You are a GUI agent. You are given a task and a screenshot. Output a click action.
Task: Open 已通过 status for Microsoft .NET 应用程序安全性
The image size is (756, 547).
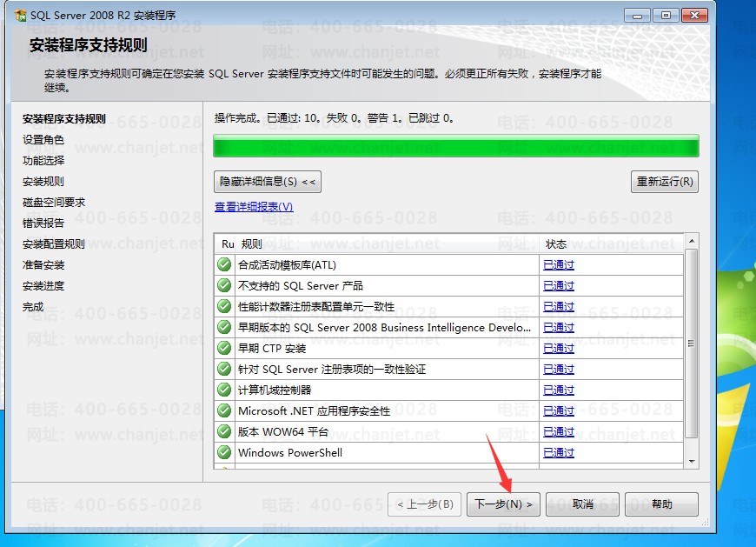click(x=559, y=411)
